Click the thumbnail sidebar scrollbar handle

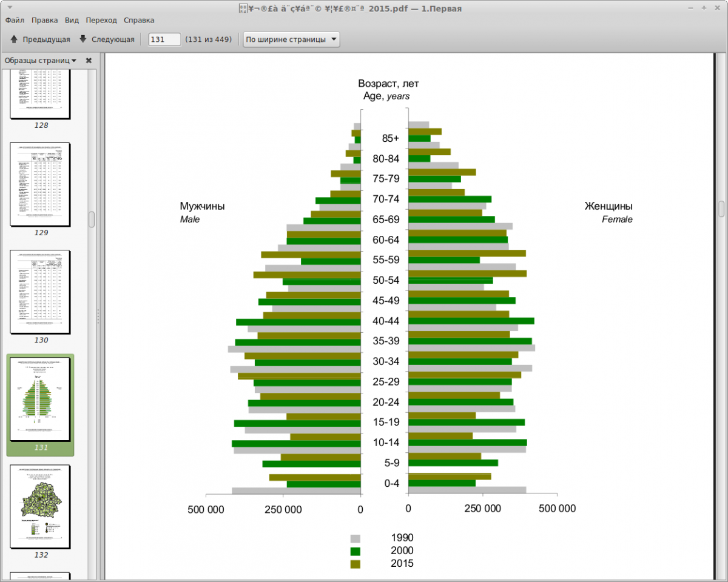point(92,219)
